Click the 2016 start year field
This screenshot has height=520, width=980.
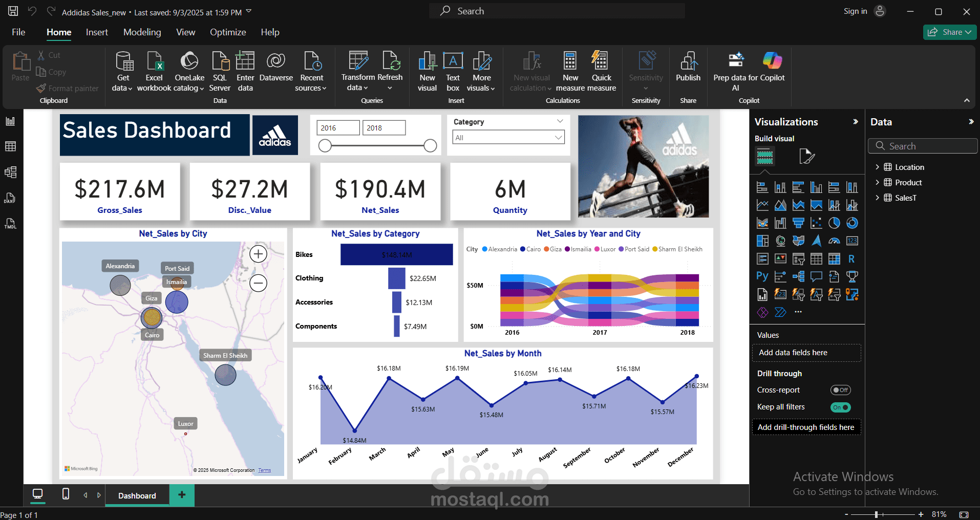point(338,128)
